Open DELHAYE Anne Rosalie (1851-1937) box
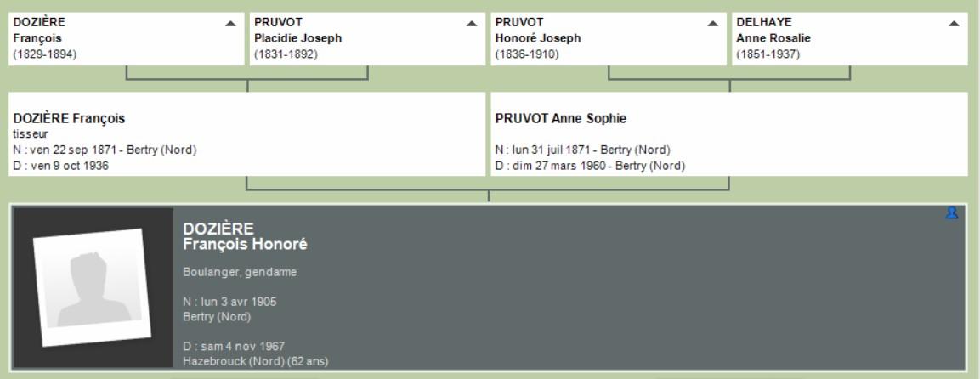The image size is (980, 379). pos(850,39)
